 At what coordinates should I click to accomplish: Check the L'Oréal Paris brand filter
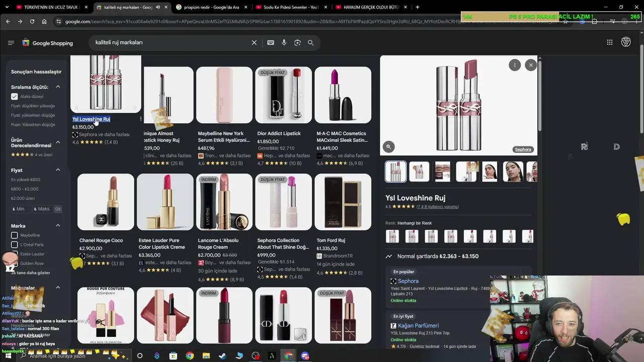pos(14,245)
